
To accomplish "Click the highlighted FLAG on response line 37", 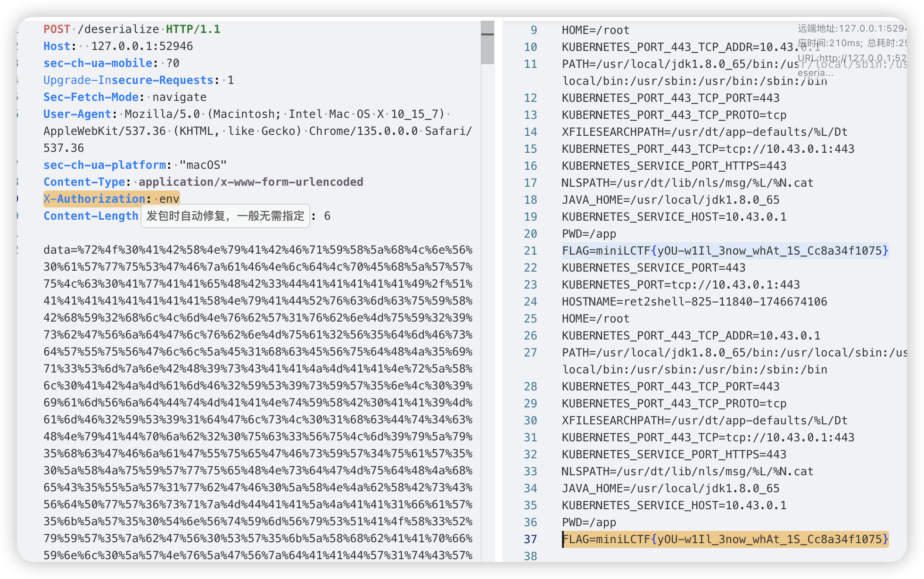I will [x=725, y=539].
